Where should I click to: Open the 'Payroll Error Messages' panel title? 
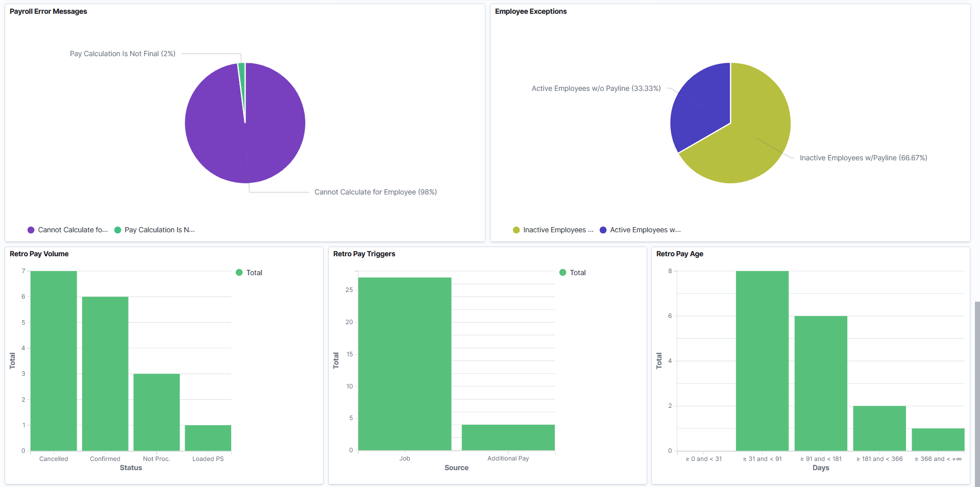[48, 11]
